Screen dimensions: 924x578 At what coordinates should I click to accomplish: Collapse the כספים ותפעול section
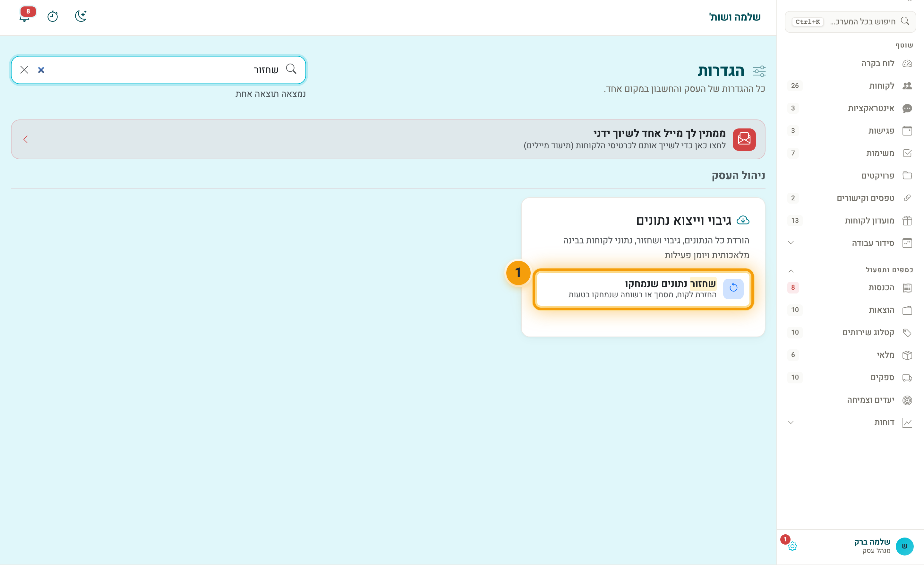tap(791, 271)
